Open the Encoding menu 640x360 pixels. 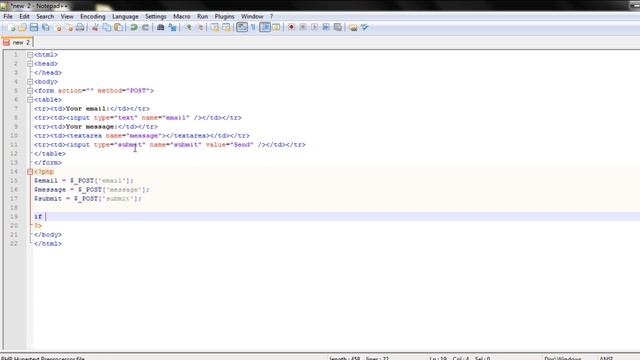[x=93, y=16]
